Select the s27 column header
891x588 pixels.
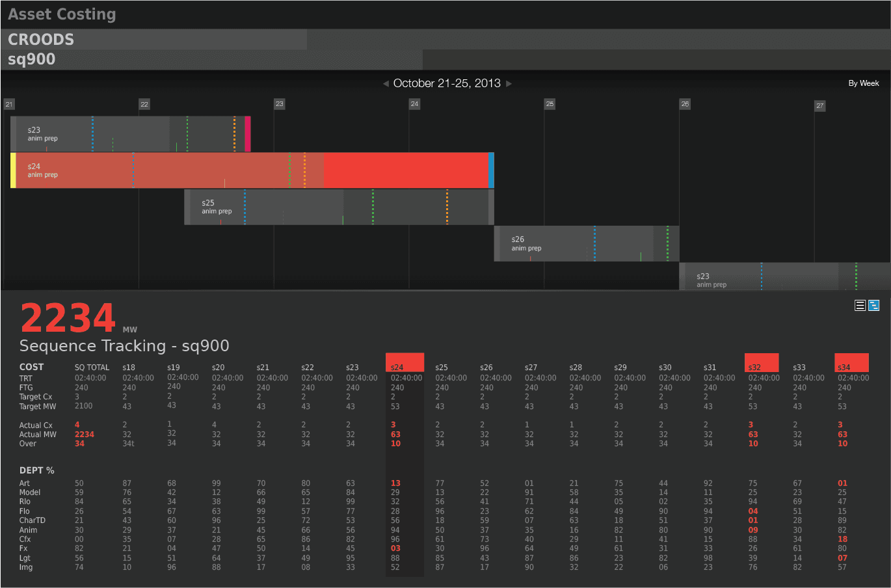tap(531, 367)
